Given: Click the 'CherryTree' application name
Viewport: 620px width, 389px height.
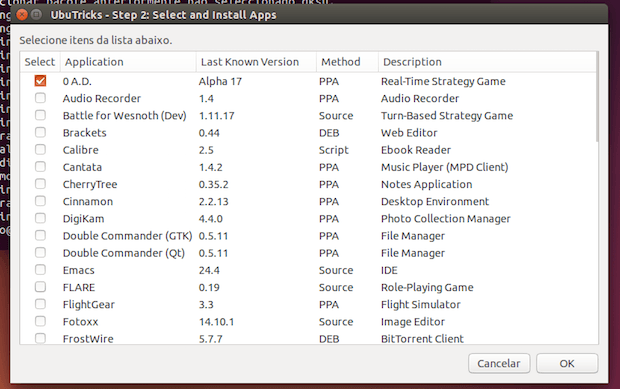Looking at the screenshot, I should pos(90,185).
